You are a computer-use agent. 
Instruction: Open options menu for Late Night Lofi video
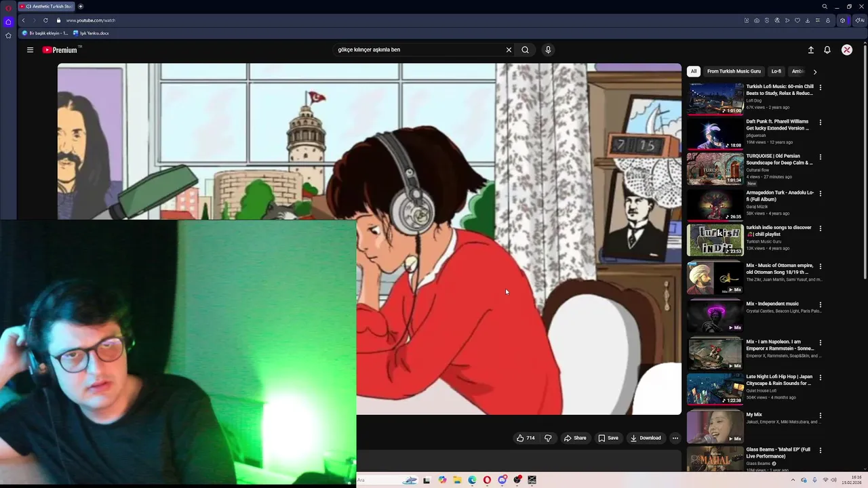[x=821, y=378]
